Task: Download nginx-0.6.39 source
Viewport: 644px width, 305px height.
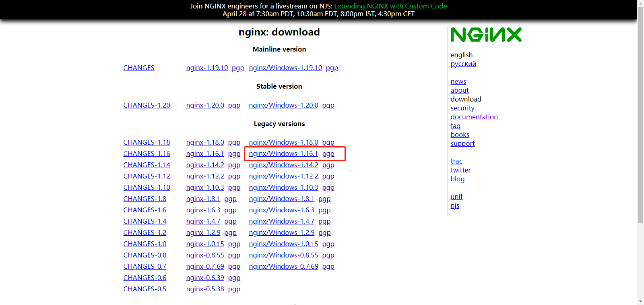Action: (205, 278)
